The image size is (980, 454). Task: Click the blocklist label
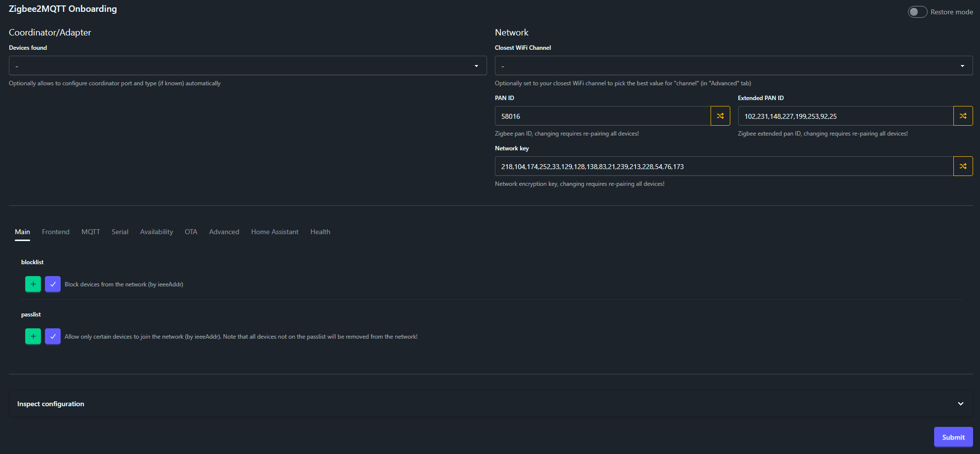tap(33, 262)
